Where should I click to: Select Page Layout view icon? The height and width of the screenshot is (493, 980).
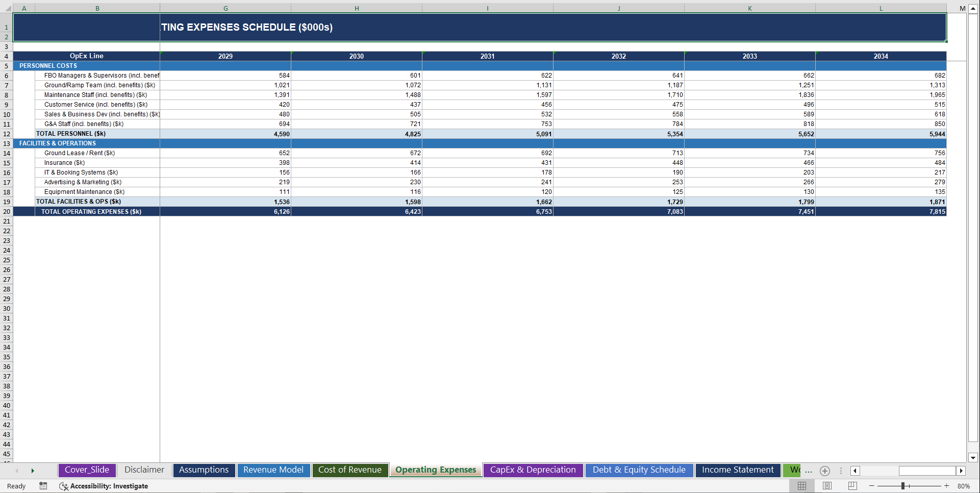[827, 486]
